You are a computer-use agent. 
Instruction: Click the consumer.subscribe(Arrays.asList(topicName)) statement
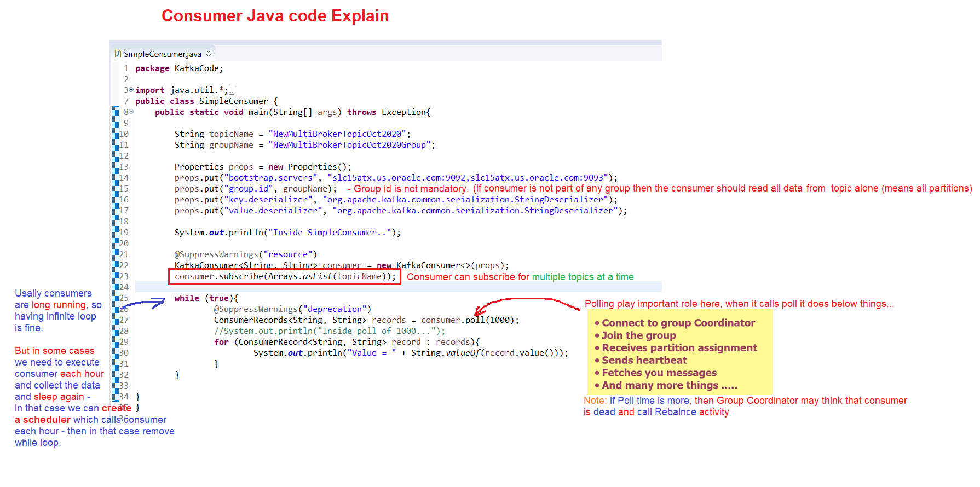[285, 276]
